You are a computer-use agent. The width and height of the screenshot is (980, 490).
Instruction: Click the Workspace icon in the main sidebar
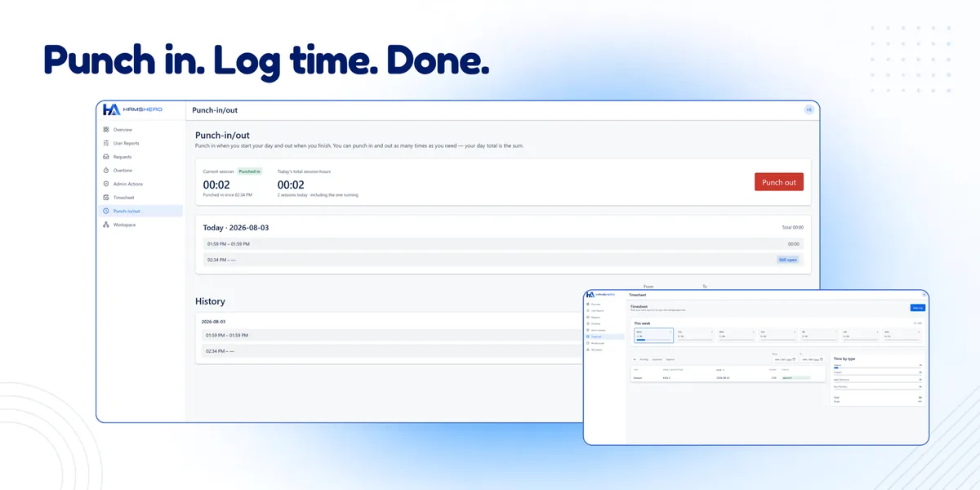point(106,225)
